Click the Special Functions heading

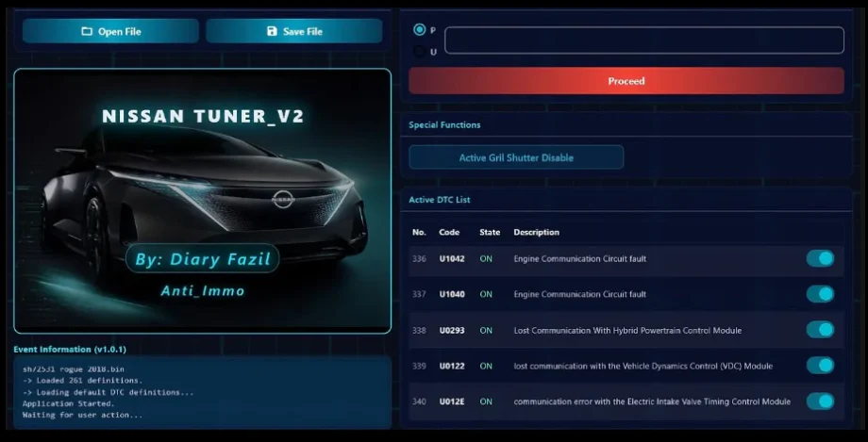pyautogui.click(x=444, y=125)
